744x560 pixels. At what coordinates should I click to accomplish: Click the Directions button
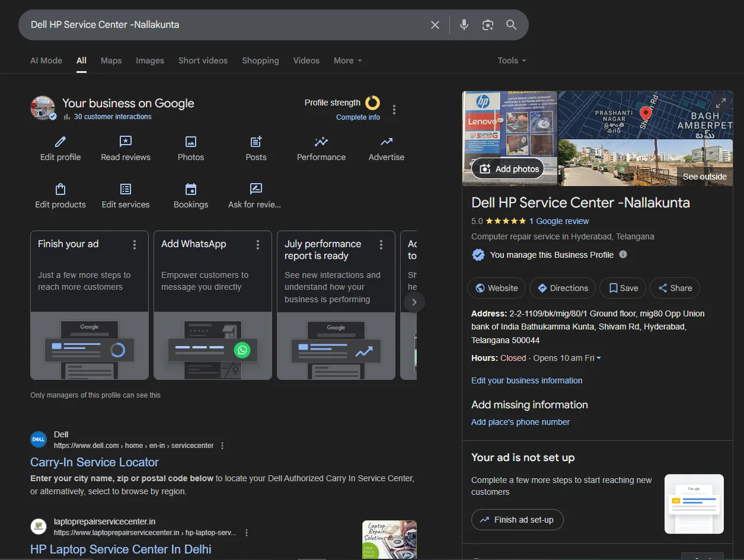(563, 288)
